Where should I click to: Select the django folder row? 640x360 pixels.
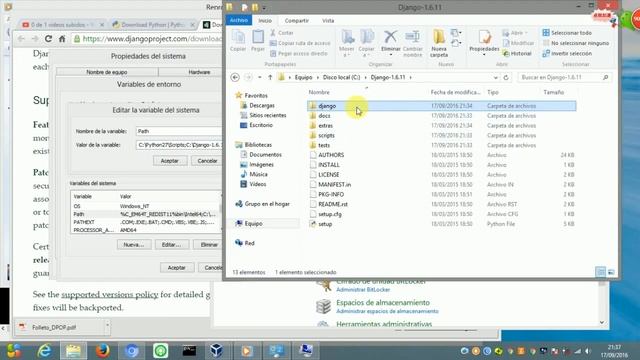pos(441,106)
